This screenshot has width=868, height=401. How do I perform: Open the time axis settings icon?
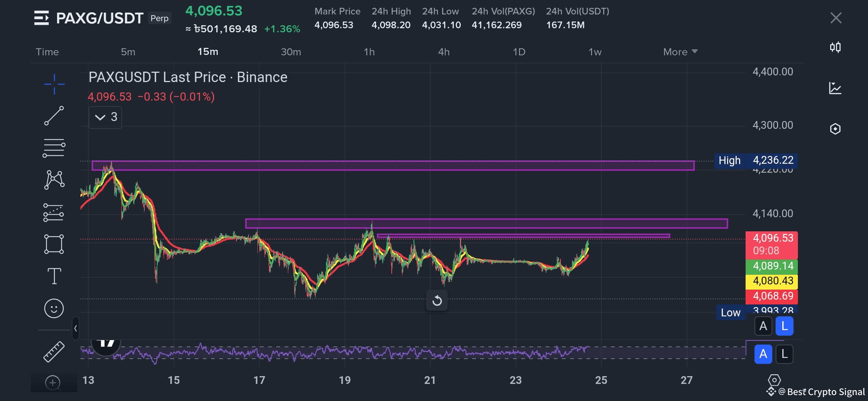pos(774,380)
